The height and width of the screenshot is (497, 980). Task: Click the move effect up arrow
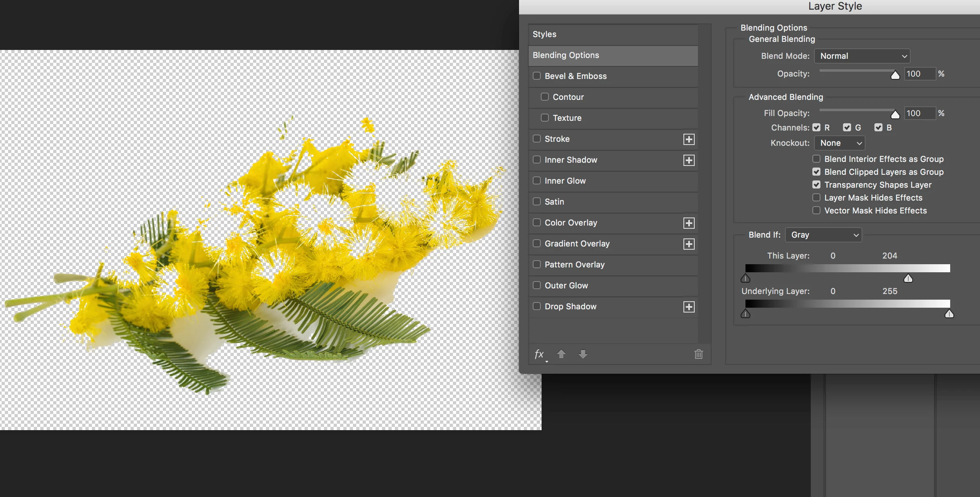561,354
